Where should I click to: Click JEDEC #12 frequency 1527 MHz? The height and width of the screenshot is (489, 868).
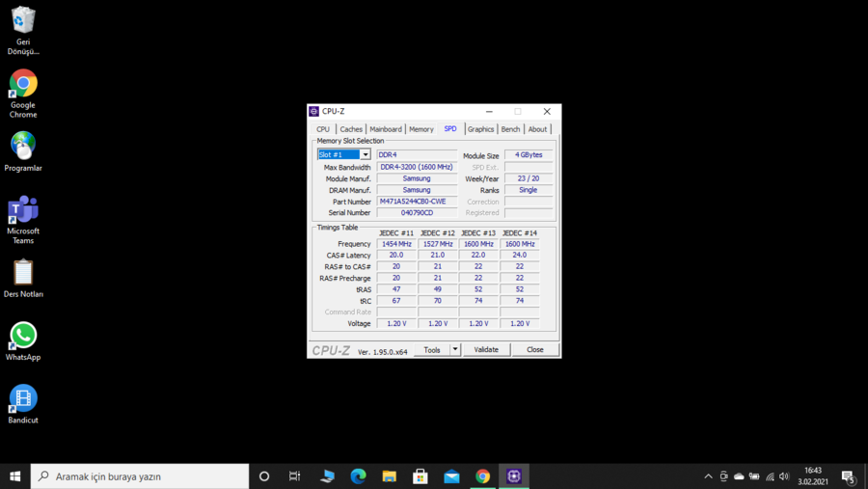pos(437,244)
